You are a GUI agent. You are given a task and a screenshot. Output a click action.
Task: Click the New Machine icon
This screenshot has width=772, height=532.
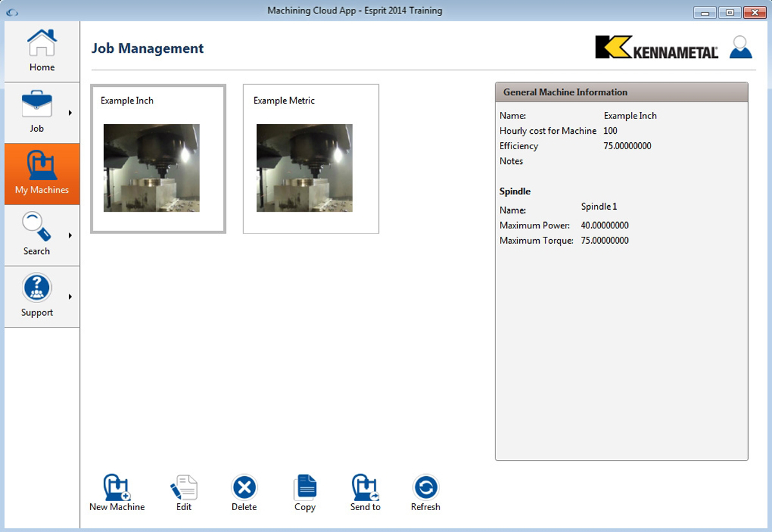(x=117, y=488)
